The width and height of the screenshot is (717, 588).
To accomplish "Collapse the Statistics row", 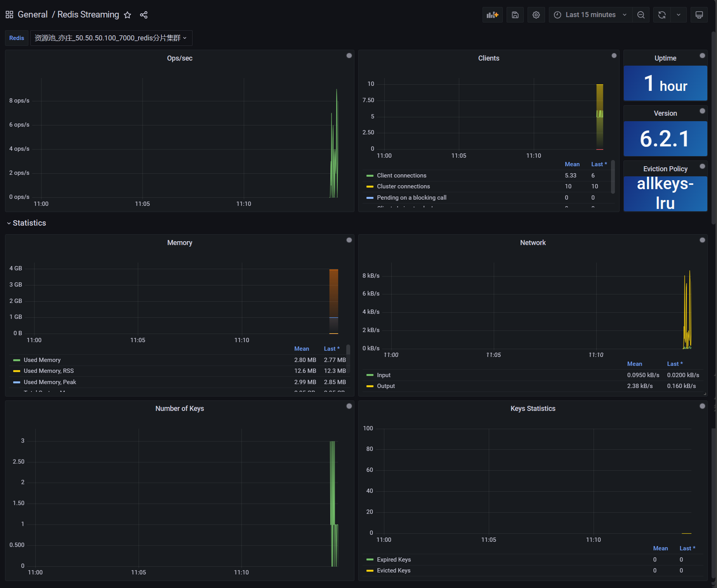I will (x=26, y=223).
